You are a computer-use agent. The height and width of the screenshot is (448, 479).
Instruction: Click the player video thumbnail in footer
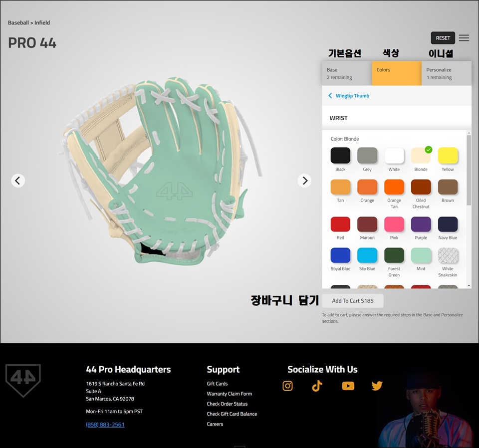pyautogui.click(x=426, y=409)
